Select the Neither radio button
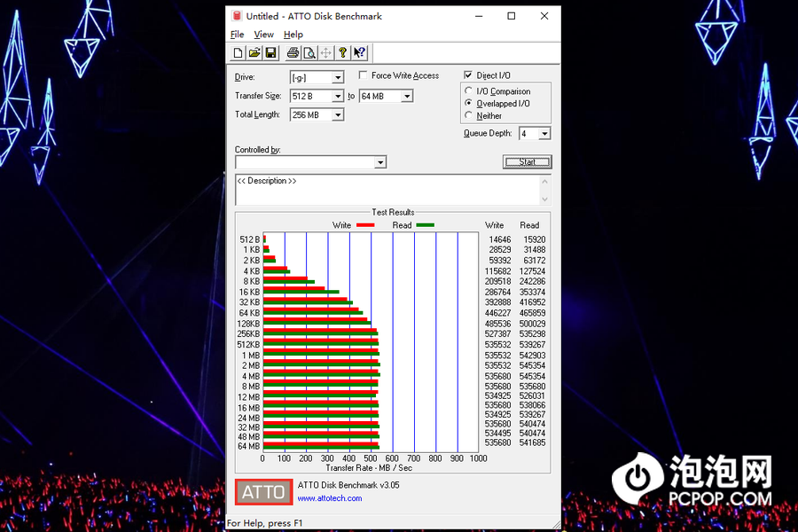798x532 pixels. coord(468,115)
